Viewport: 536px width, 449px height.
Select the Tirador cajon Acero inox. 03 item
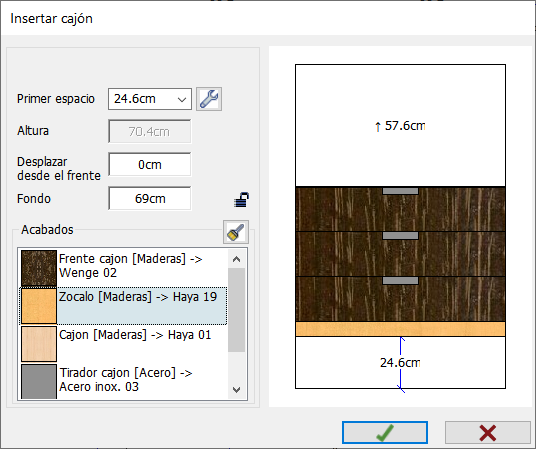[124, 381]
